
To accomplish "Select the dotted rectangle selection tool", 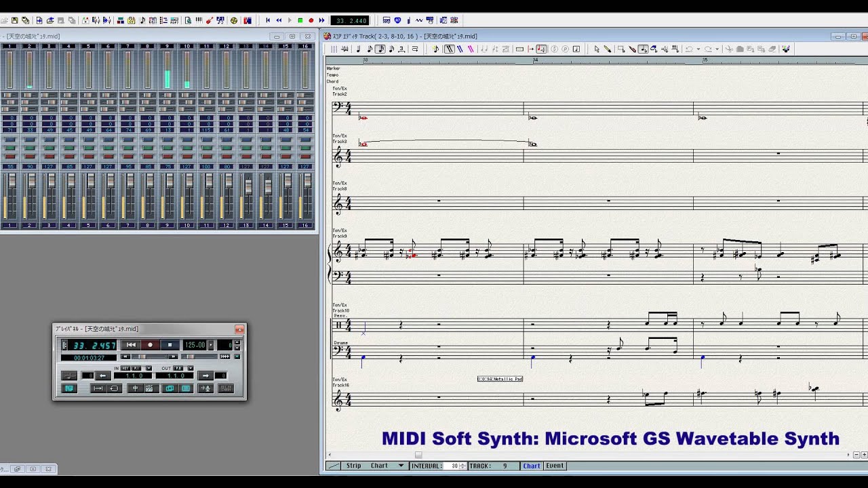I will [x=621, y=49].
